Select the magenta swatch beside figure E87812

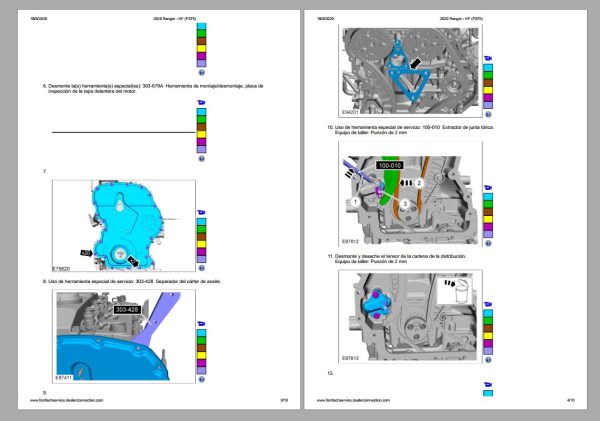pyautogui.click(x=488, y=227)
